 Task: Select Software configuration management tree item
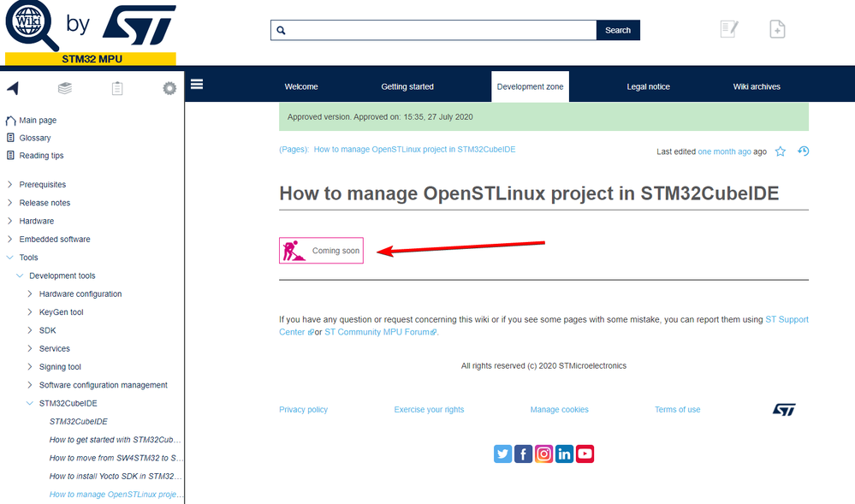tap(103, 385)
